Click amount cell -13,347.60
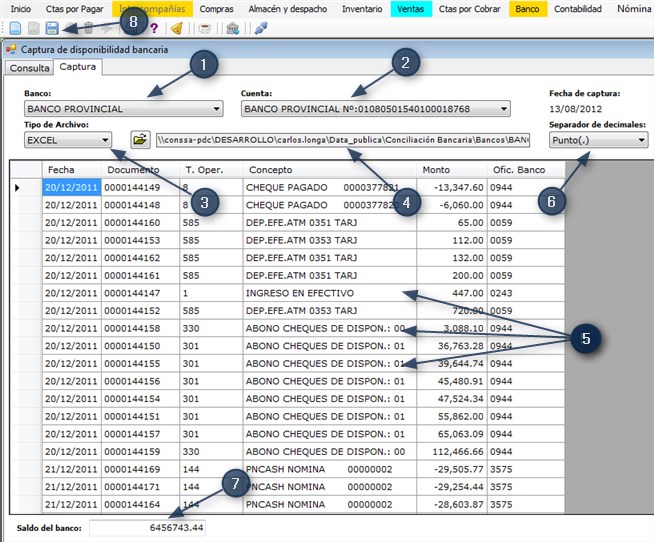654x542 pixels. 452,188
